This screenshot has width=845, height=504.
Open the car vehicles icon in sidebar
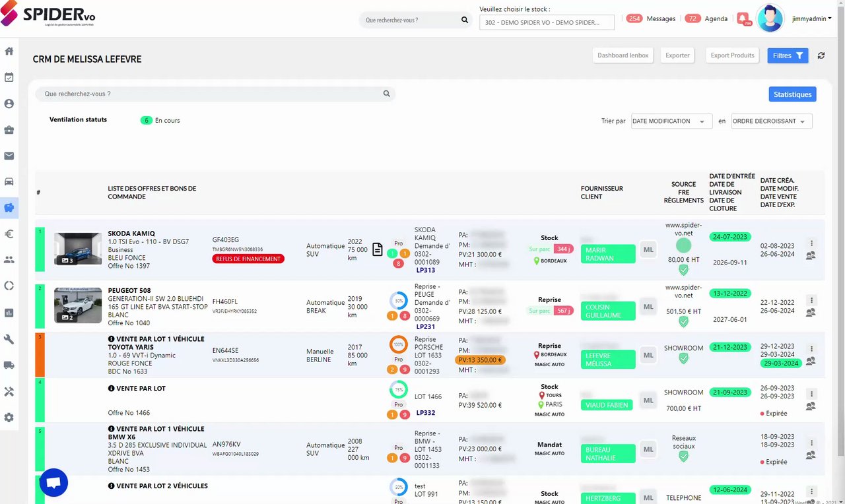pos(9,181)
